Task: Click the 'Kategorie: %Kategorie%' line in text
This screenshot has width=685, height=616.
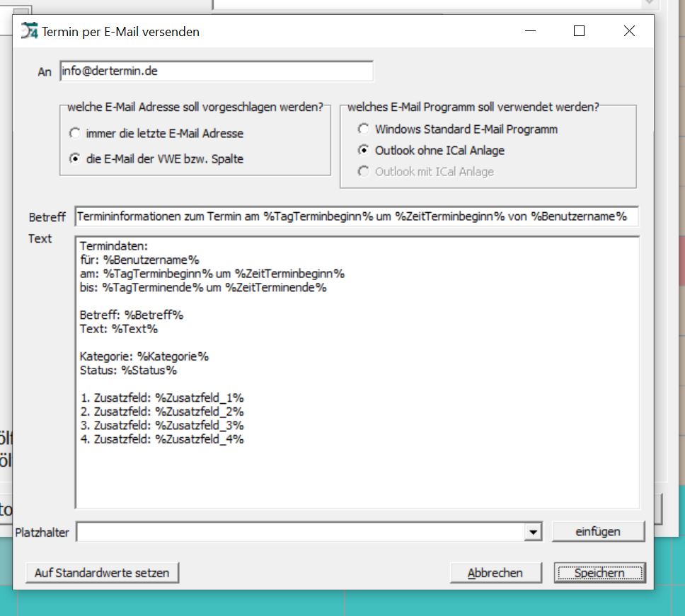Action: [144, 356]
